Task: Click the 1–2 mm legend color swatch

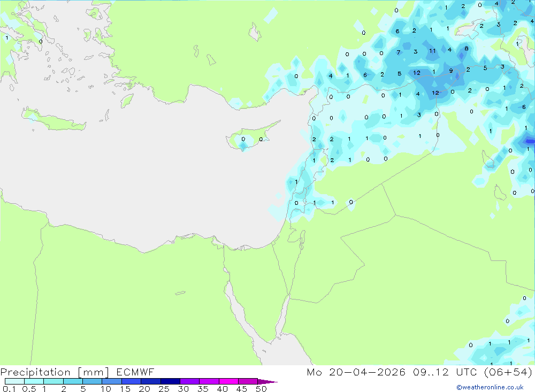Action: click(x=53, y=381)
